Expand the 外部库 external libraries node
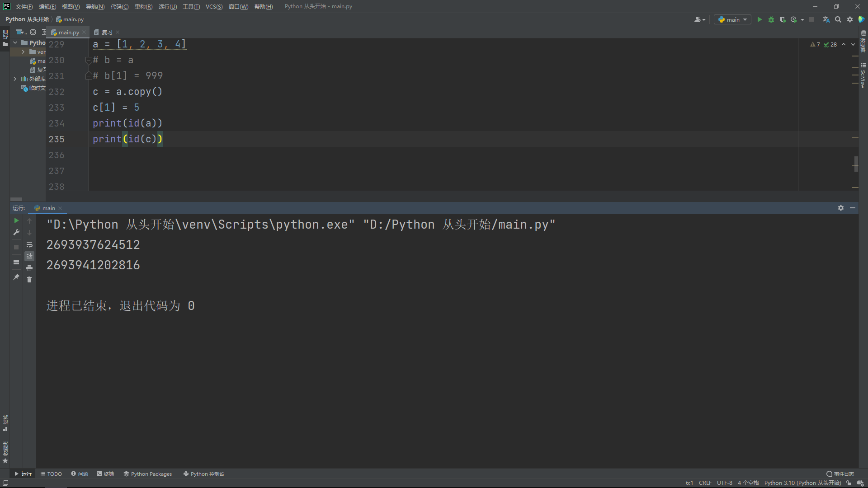This screenshot has width=868, height=488. click(x=15, y=79)
